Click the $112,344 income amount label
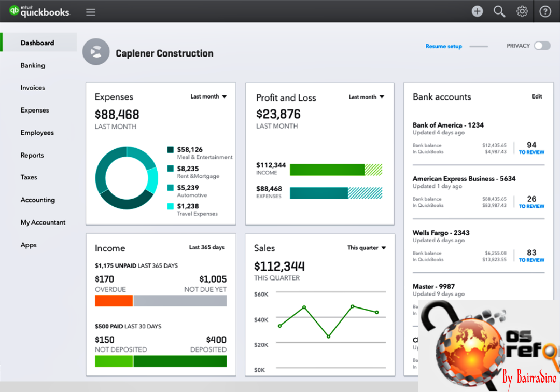 (x=271, y=165)
